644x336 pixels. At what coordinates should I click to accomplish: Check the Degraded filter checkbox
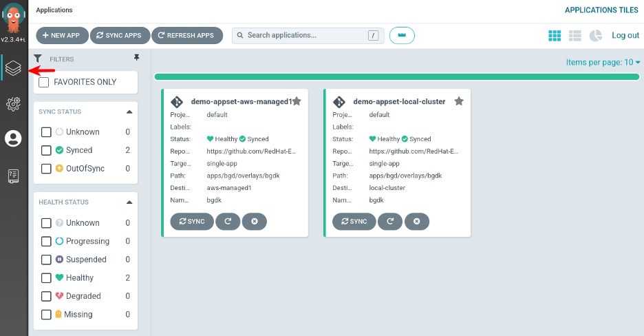pyautogui.click(x=46, y=296)
